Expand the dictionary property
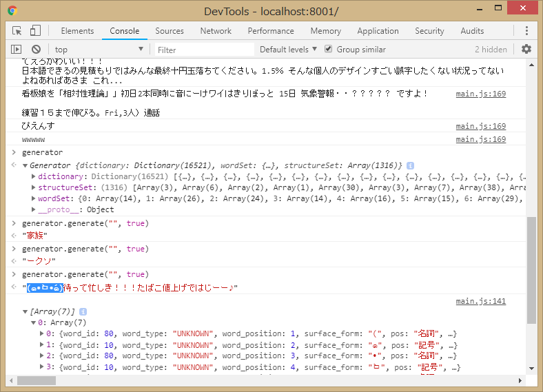This screenshot has width=543, height=392. [34, 177]
